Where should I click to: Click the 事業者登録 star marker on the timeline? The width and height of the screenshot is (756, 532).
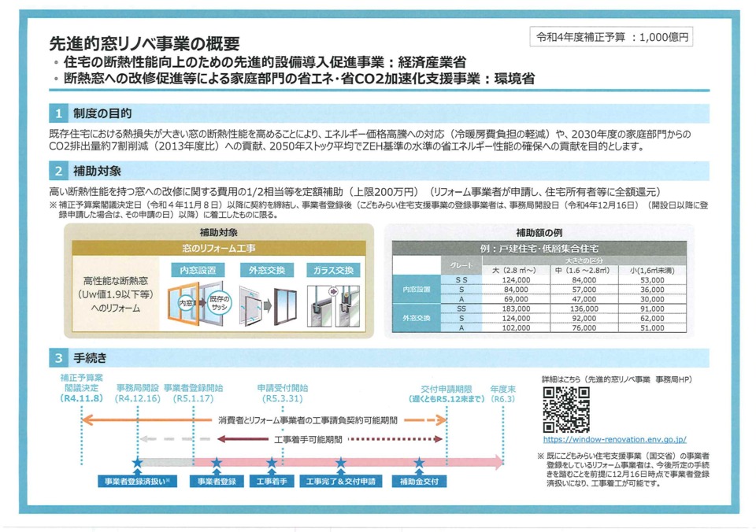pyautogui.click(x=217, y=462)
